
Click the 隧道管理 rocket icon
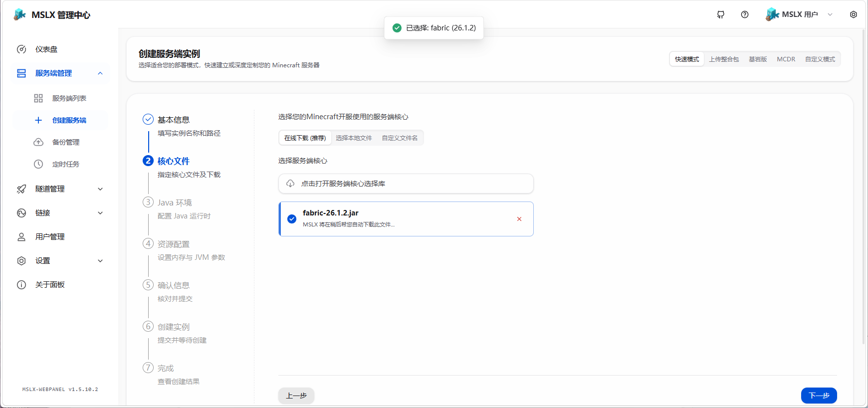pos(21,189)
